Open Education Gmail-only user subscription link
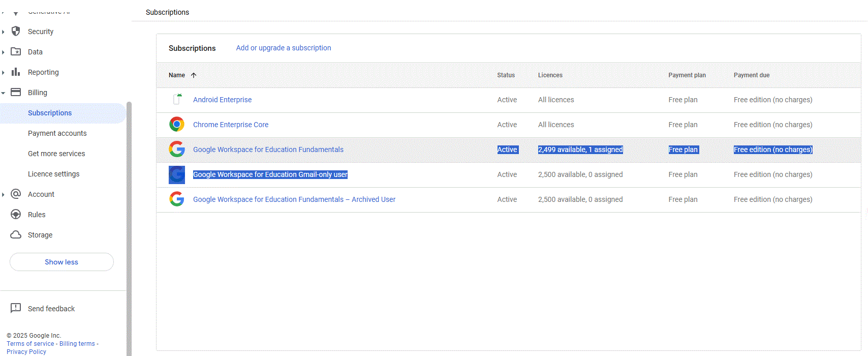Screen dimensions: 868x356 (270, 174)
